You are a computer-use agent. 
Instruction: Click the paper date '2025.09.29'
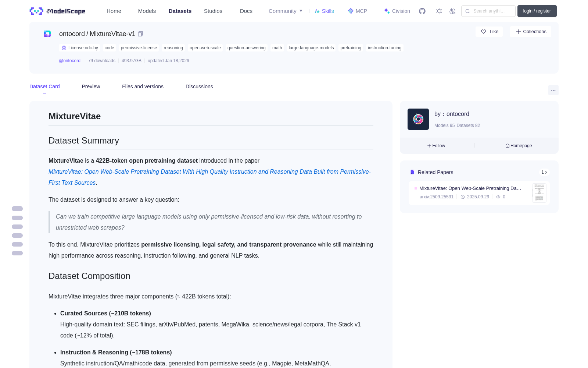(478, 197)
